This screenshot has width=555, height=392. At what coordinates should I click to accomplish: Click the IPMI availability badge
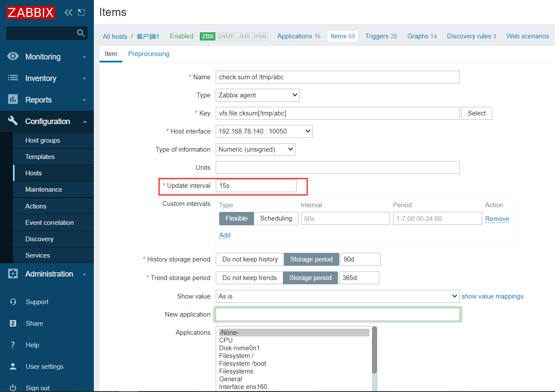(x=260, y=36)
